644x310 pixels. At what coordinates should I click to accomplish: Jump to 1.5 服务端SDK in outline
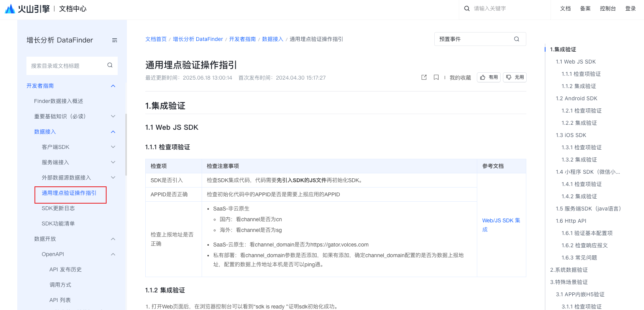[588, 209]
